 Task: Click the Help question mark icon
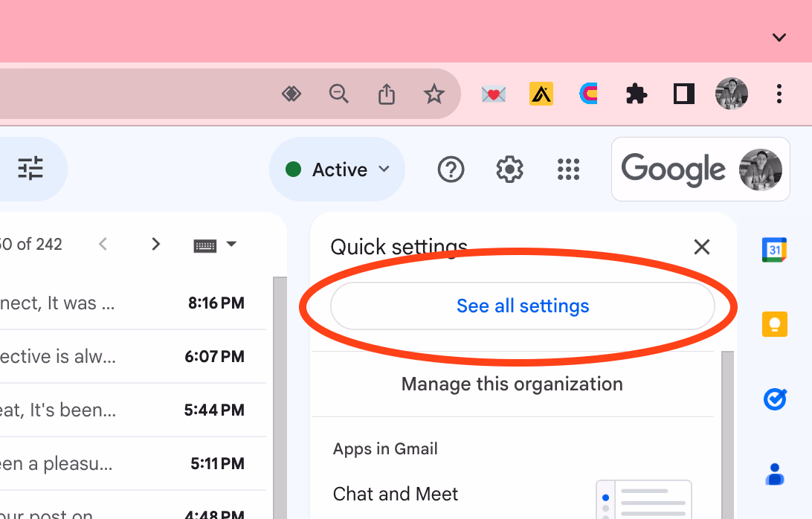pos(451,170)
